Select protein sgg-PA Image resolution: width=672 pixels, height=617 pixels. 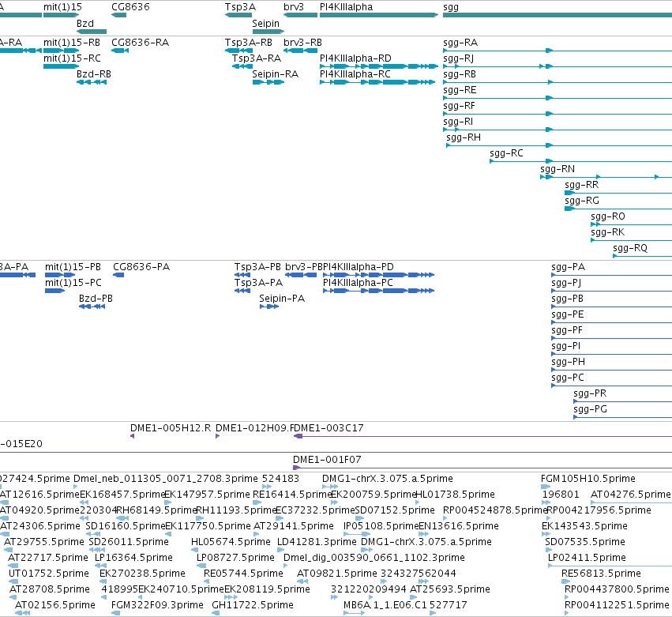[x=611, y=275]
